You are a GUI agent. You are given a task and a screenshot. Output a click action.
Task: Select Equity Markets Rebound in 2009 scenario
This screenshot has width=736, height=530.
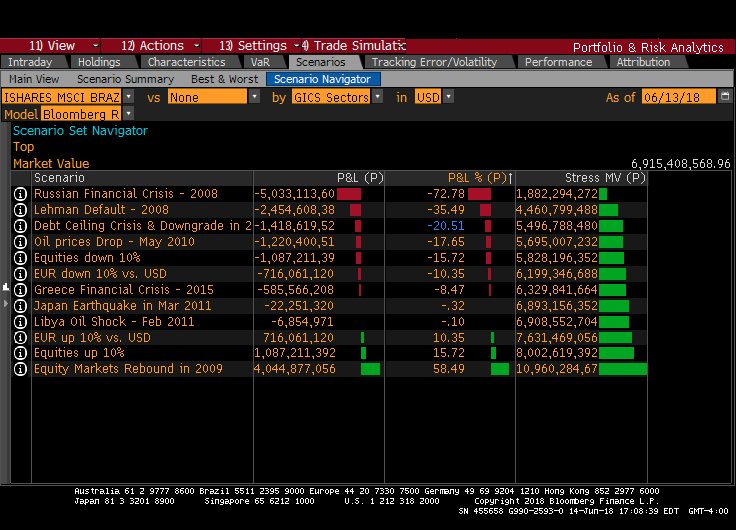(128, 369)
